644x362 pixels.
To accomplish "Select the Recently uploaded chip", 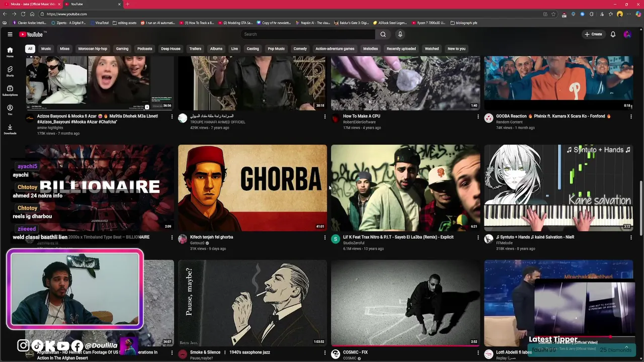I will 401,49.
